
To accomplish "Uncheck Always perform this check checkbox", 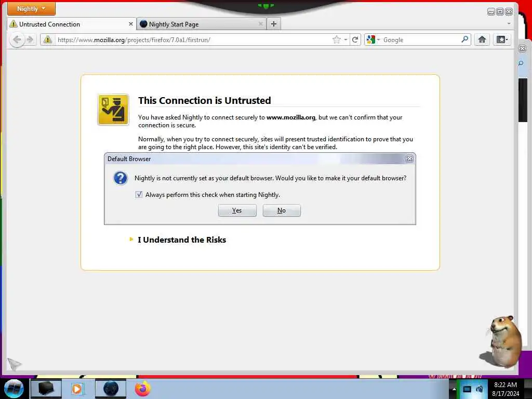I will click(x=139, y=194).
